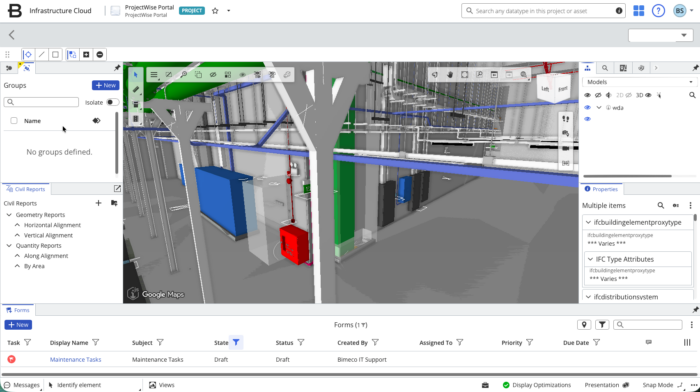Open the Forms column chooser icon
This screenshot has height=392, width=700.
(x=687, y=342)
